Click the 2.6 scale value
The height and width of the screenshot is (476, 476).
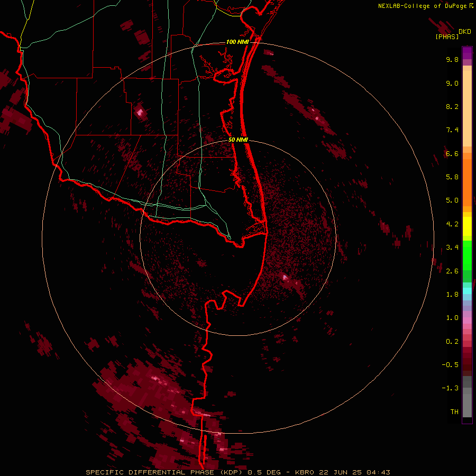[x=452, y=271]
